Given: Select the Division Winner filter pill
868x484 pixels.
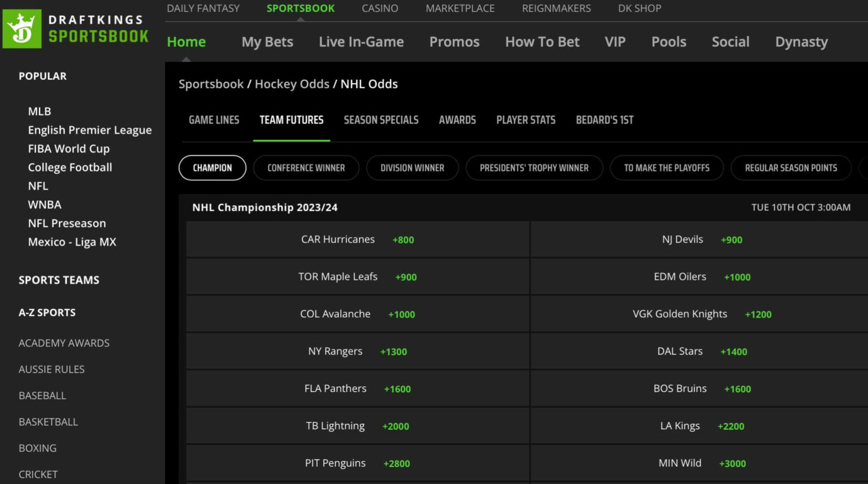Looking at the screenshot, I should coord(413,168).
